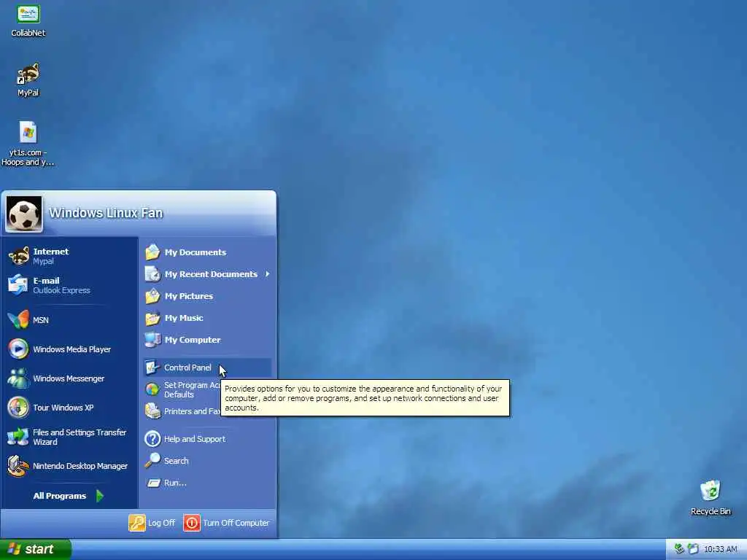Click the Mypal subtitle under Internet
747x560 pixels.
point(43,261)
